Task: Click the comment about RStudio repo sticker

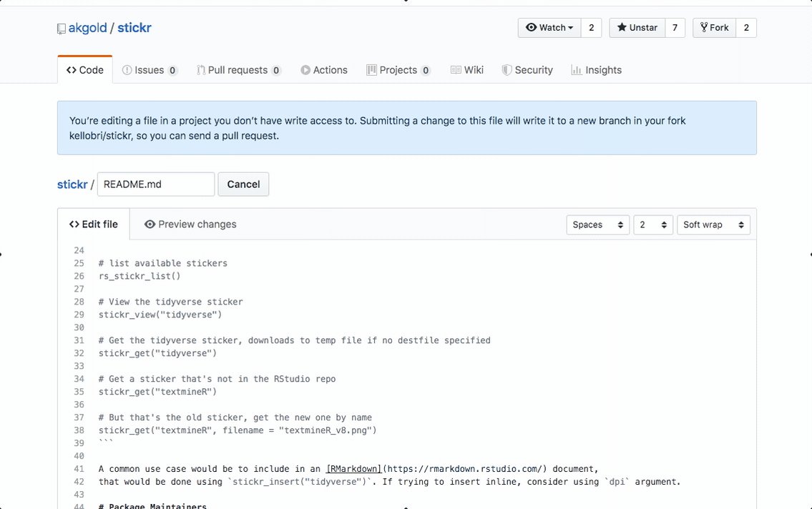Action: coord(217,379)
